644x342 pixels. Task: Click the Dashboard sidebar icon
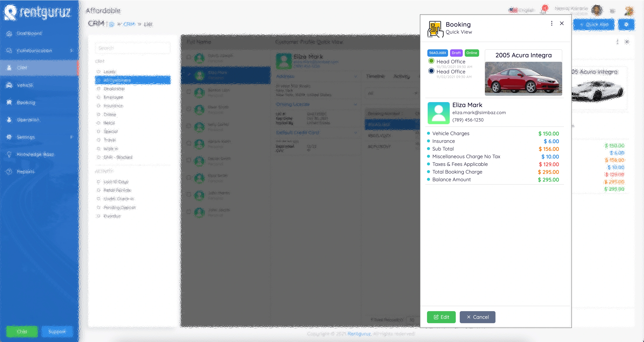click(x=9, y=34)
